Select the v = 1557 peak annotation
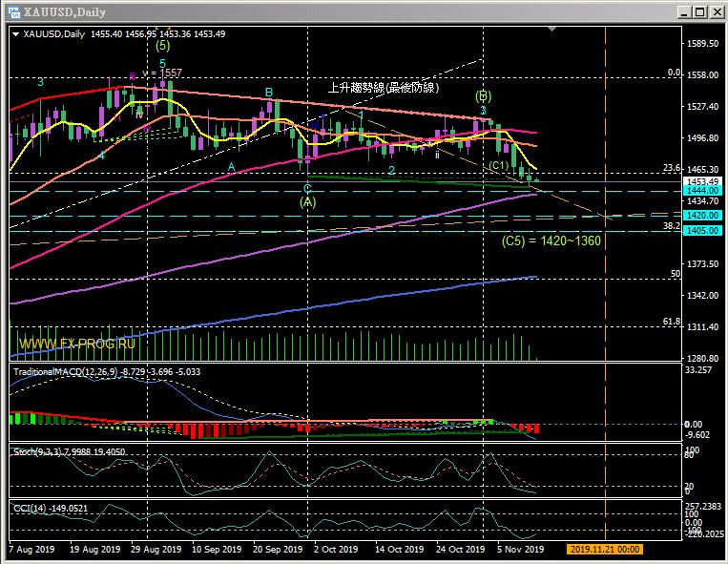728x564 pixels. pyautogui.click(x=162, y=73)
